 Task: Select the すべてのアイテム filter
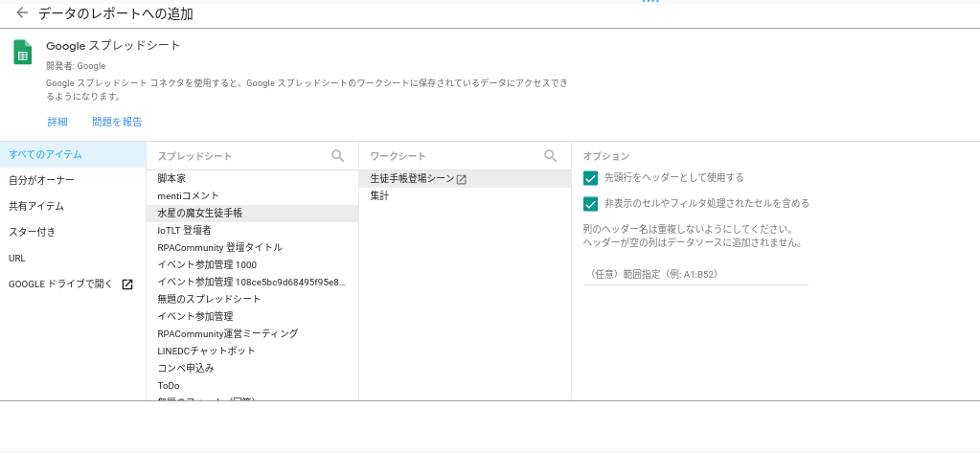[x=73, y=154]
